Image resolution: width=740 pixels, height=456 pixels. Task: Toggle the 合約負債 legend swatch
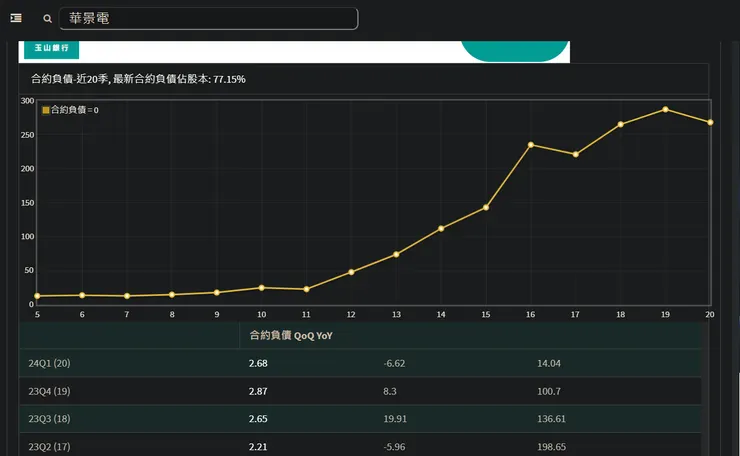46,110
